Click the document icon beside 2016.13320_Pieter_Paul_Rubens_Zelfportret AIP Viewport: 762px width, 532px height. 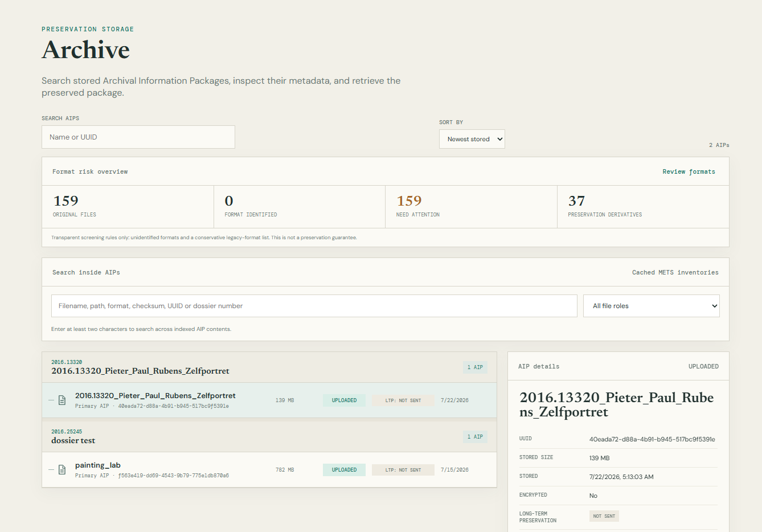point(62,400)
